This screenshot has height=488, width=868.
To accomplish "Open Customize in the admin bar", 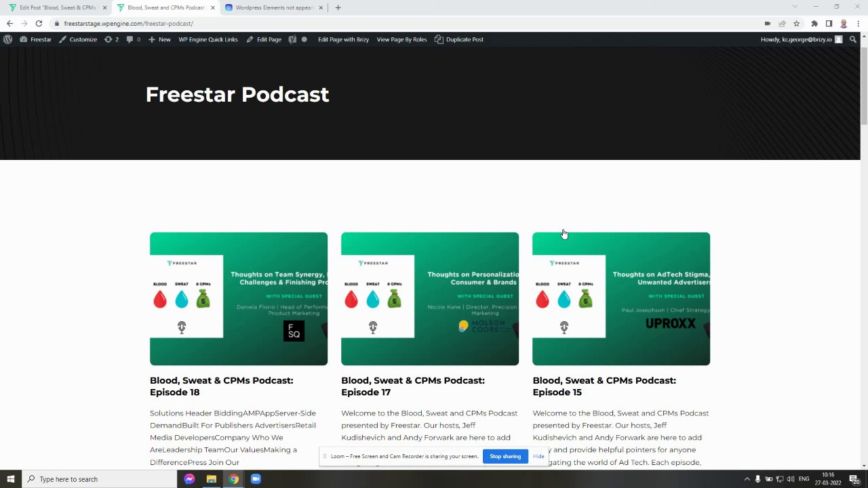I will click(x=78, y=39).
